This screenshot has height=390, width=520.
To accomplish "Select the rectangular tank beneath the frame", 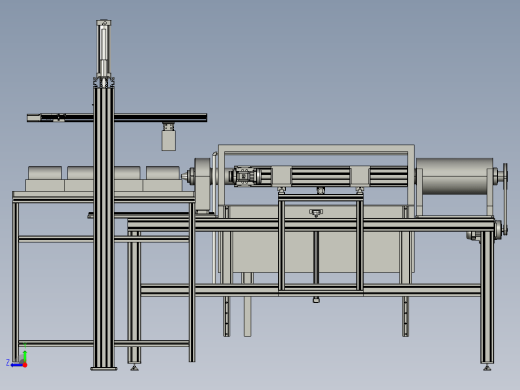I will point(316,239).
